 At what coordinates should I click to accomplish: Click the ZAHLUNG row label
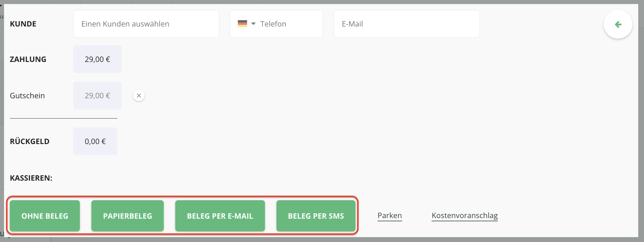tap(28, 59)
